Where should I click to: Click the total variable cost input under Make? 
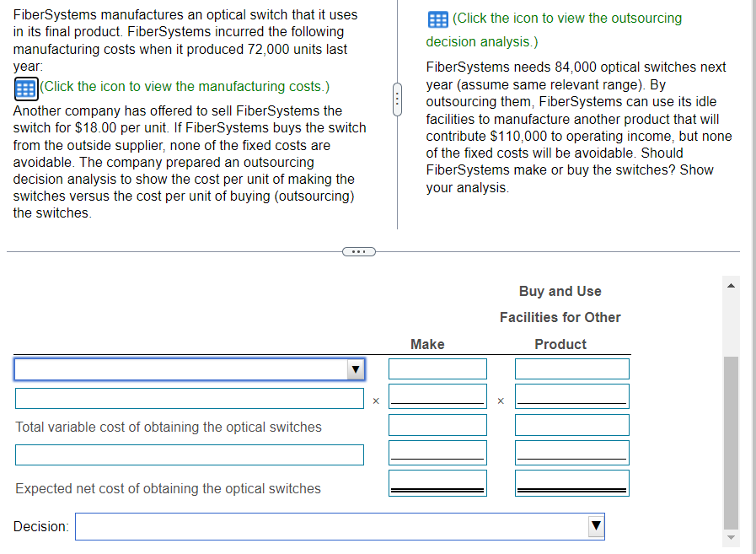tap(437, 424)
